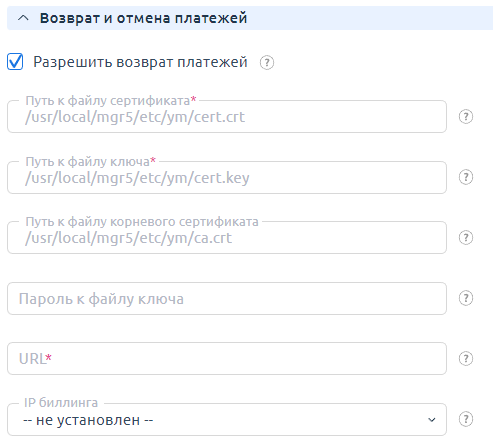Viewport: 493px width, 442px height.
Task: Click the Возврат и отмена платежей header title
Action: [143, 18]
